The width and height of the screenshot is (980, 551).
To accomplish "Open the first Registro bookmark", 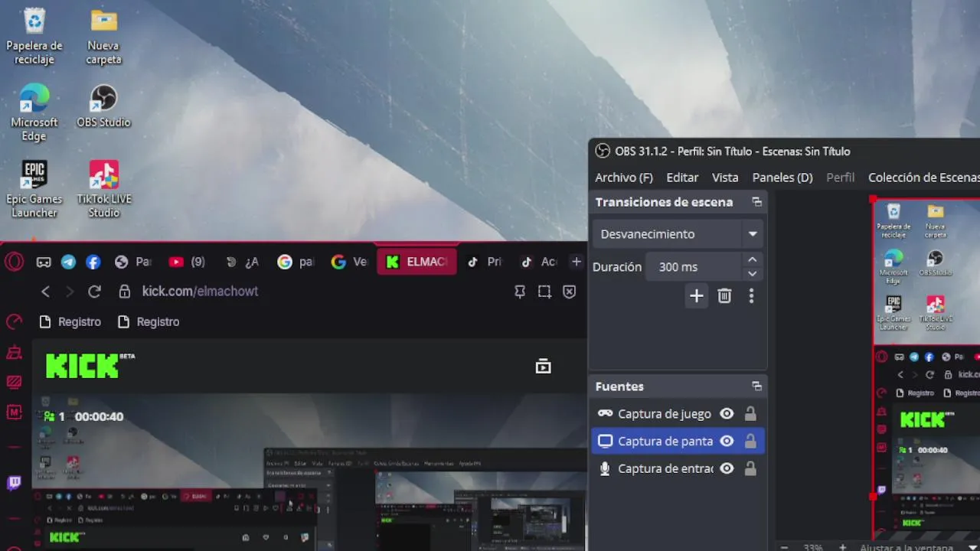I will click(x=70, y=321).
